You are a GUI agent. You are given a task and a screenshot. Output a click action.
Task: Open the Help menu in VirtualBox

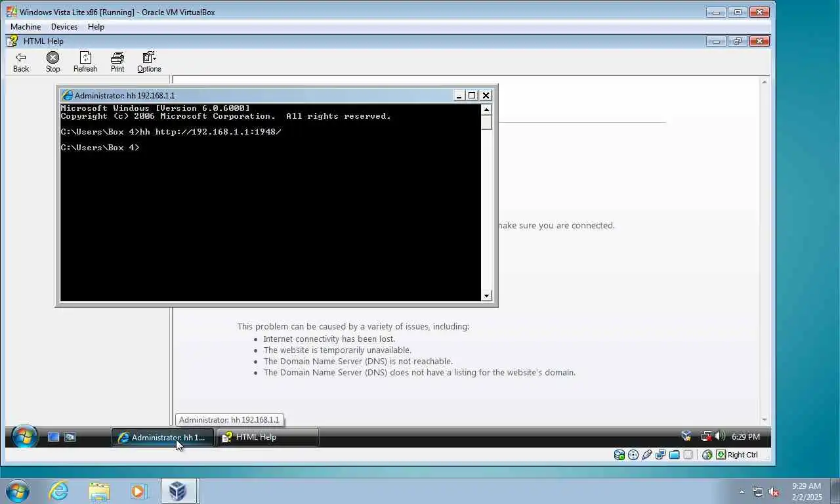(x=96, y=27)
